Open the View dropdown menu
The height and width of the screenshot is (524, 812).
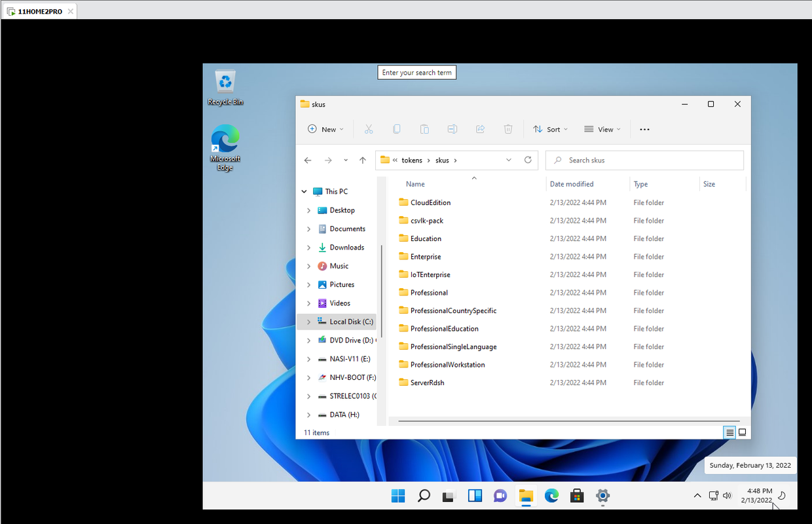602,129
